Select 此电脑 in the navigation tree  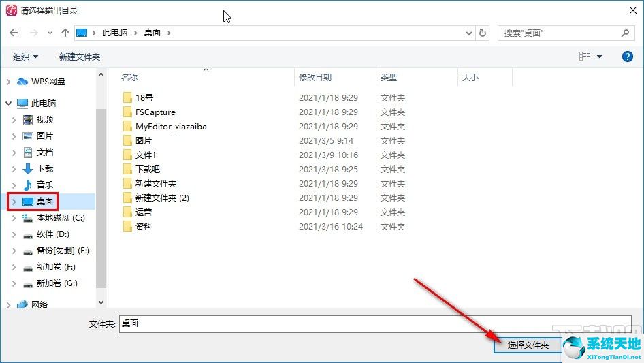pyautogui.click(x=43, y=104)
